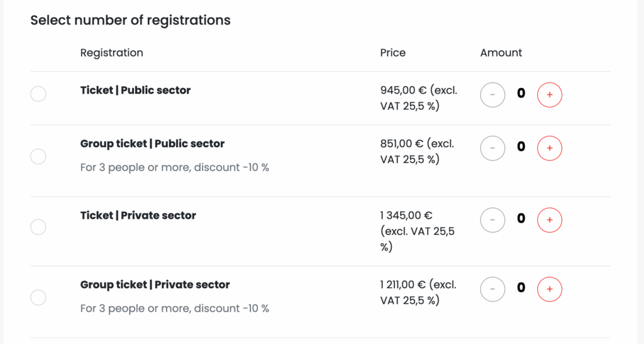The width and height of the screenshot is (644, 344).
Task: Click the 'Ticket | Public sector' label text
Action: click(135, 91)
